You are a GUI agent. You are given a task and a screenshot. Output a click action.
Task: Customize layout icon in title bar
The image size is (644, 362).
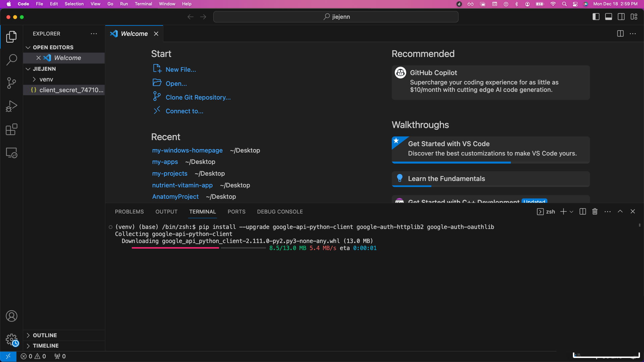634,17
